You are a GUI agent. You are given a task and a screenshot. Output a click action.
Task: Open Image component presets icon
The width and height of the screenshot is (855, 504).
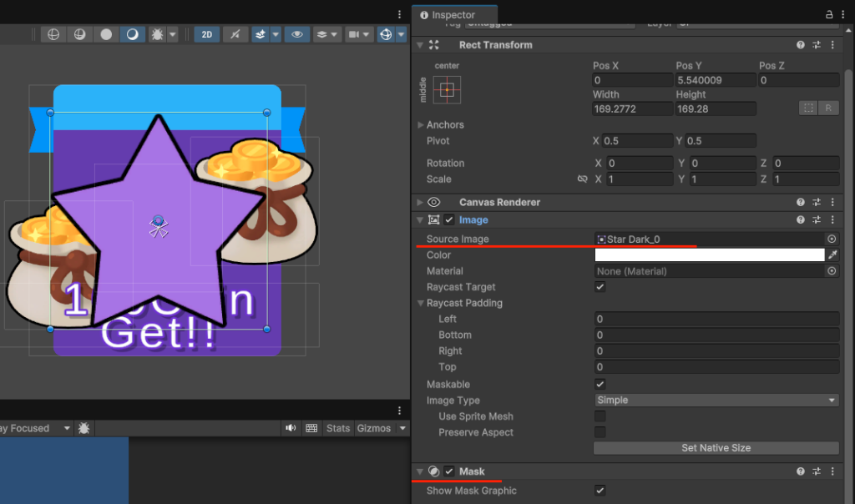[817, 219]
